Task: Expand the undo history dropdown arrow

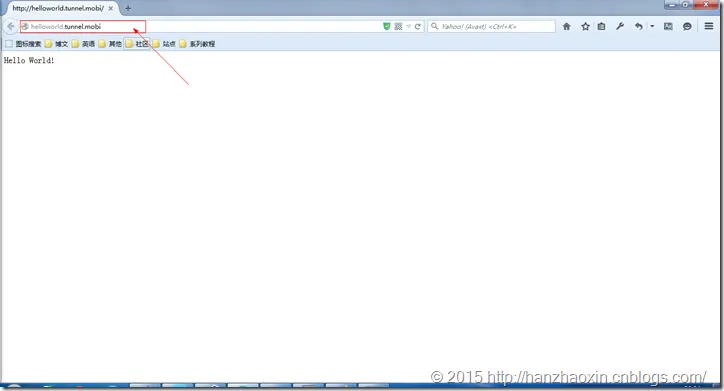Action: [652, 26]
